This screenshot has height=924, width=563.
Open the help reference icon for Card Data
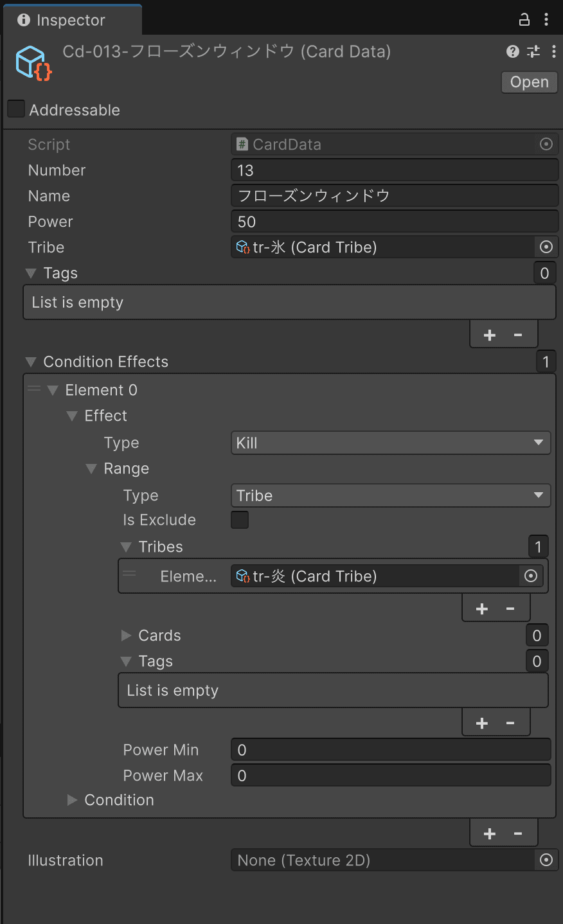(512, 51)
